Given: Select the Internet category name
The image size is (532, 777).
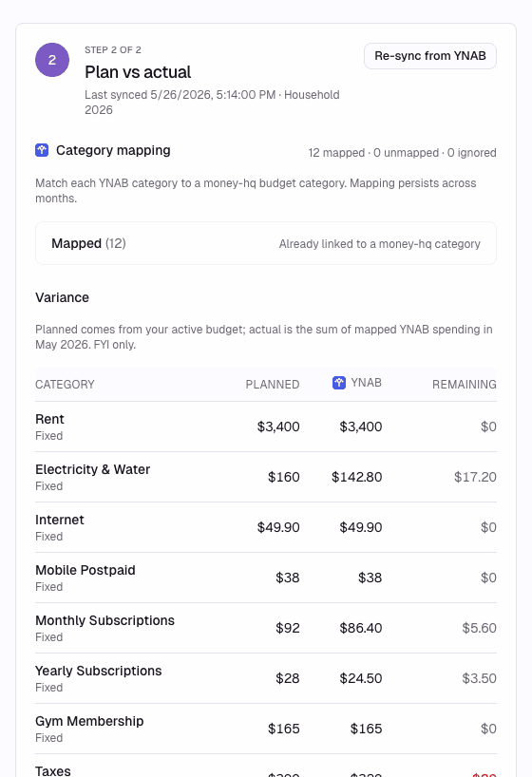Looking at the screenshot, I should [x=60, y=520].
